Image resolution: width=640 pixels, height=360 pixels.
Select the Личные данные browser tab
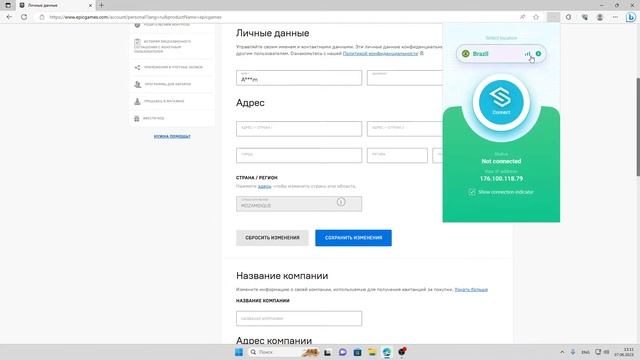coord(56,5)
